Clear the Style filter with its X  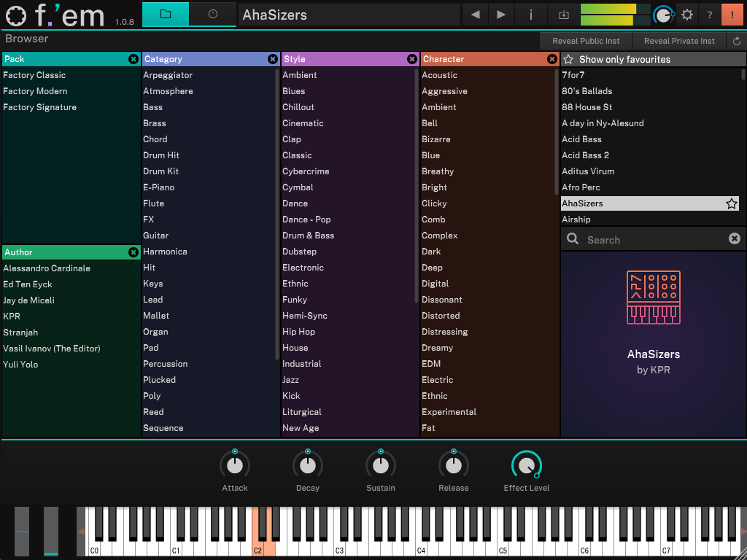pos(412,58)
